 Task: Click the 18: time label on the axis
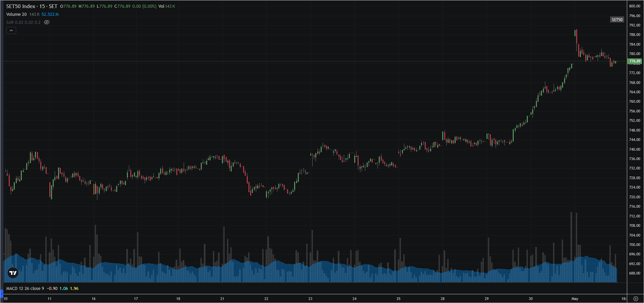624,299
